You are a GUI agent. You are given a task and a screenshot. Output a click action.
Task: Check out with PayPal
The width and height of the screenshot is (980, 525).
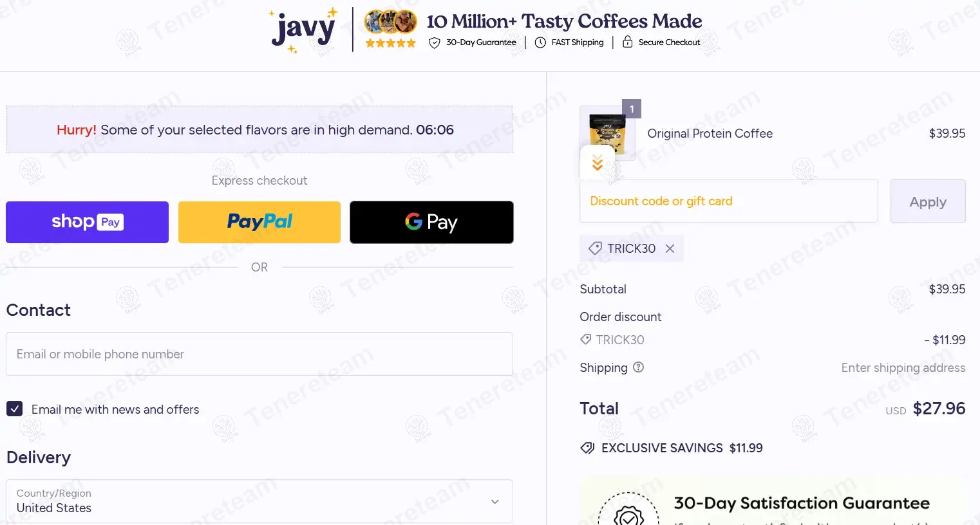259,222
